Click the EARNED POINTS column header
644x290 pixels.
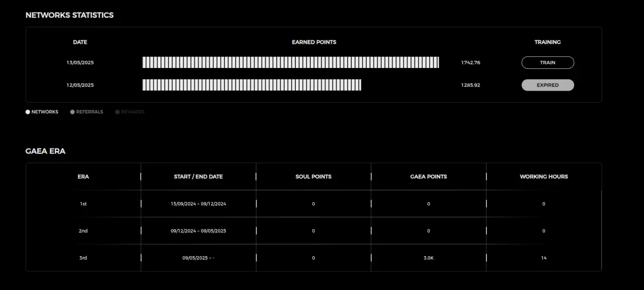314,42
